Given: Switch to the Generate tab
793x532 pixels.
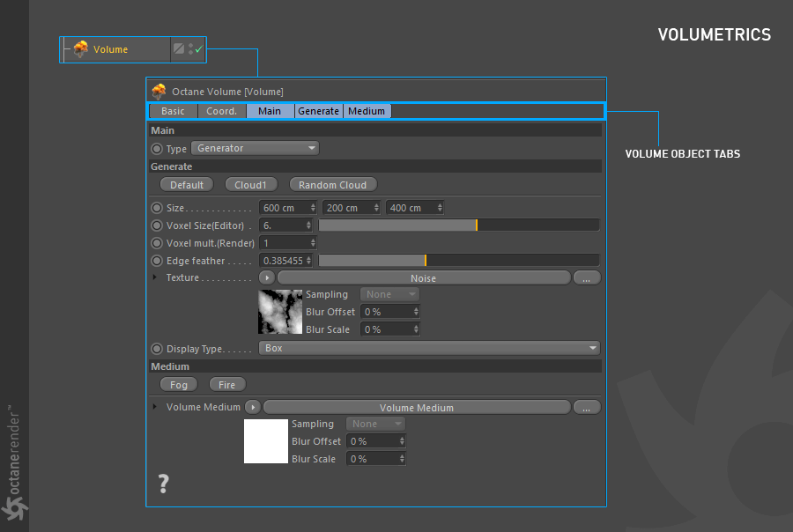Looking at the screenshot, I should click(x=319, y=111).
